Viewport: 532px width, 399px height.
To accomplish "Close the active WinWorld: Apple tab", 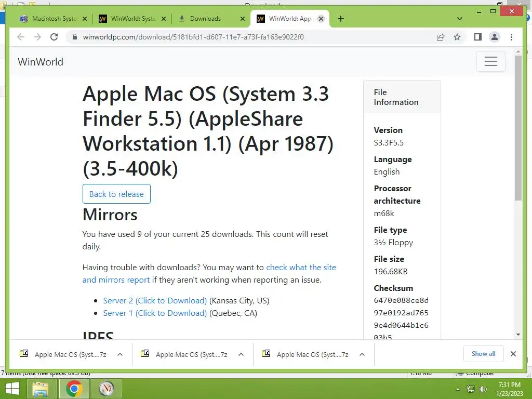I will [x=321, y=19].
